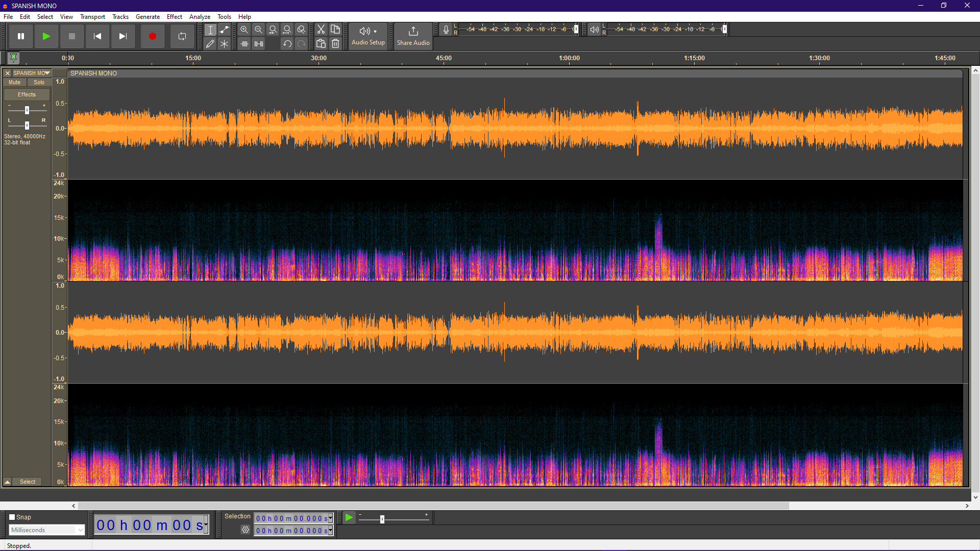Click the Undo arrow

coord(287,44)
